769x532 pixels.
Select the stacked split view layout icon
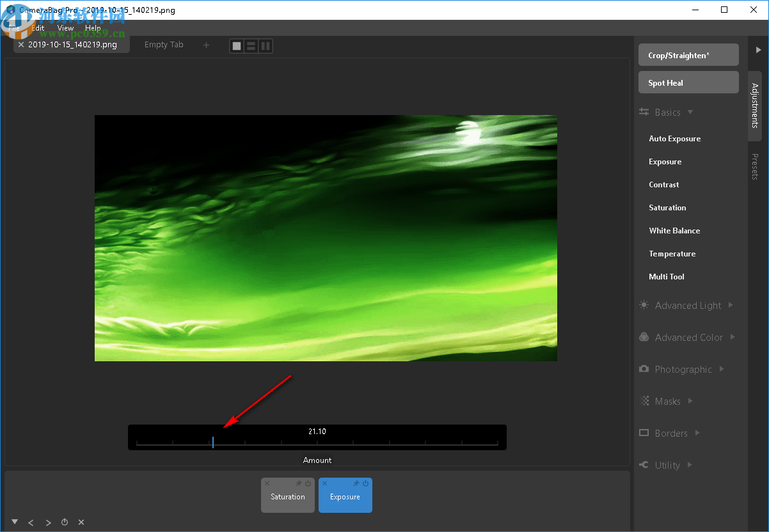pos(251,46)
